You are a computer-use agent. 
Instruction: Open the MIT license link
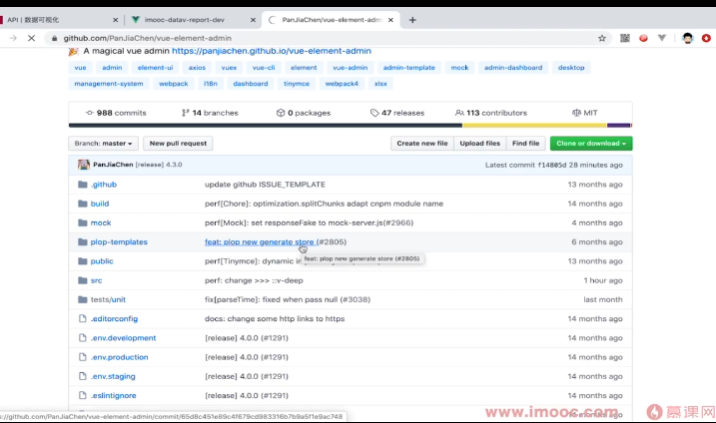(x=584, y=113)
